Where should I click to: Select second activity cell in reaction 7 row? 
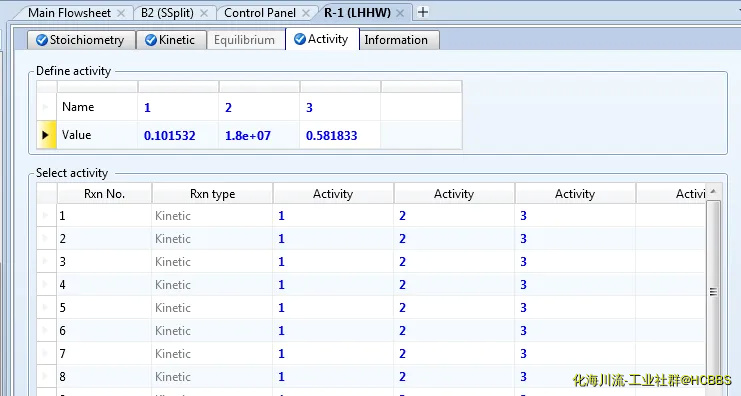454,353
